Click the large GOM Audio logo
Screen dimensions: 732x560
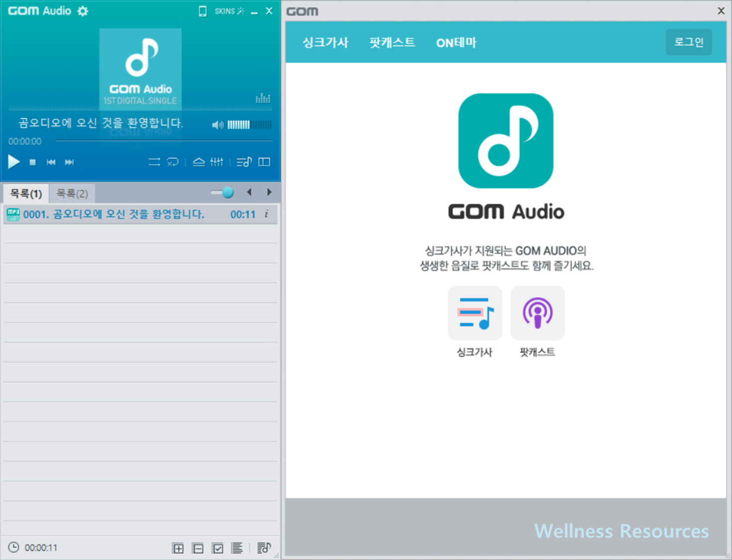point(506,141)
